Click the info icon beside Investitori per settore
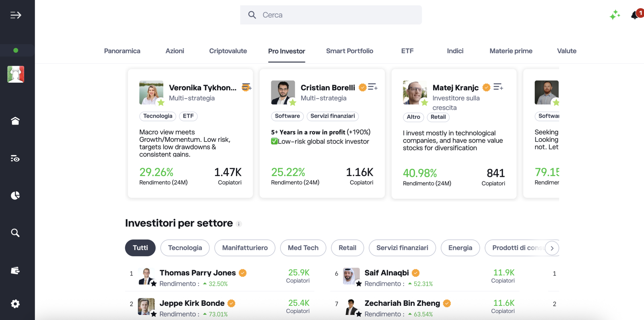The height and width of the screenshot is (320, 644). click(x=239, y=224)
